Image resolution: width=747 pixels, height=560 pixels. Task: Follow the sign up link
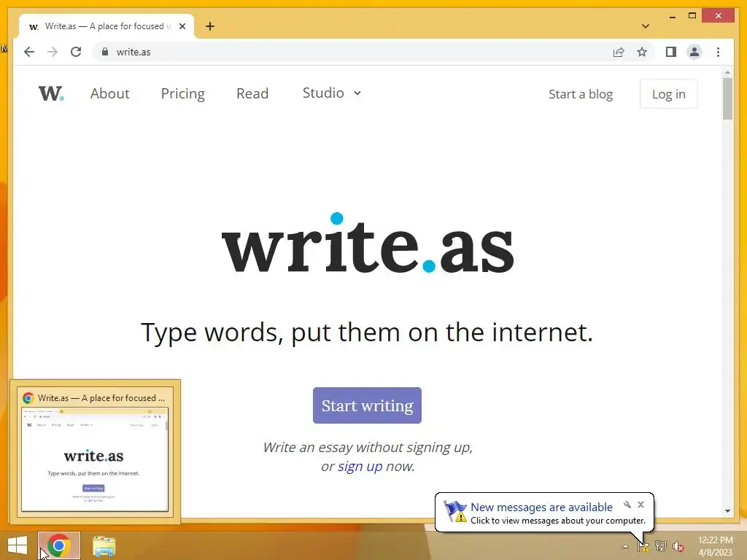click(360, 466)
